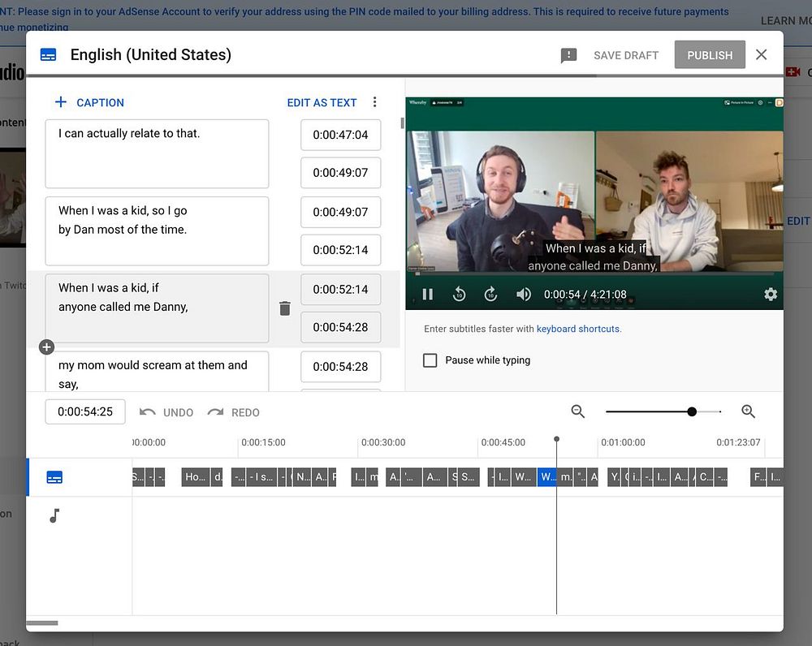
Task: Delete the selected caption with trash icon
Action: pyautogui.click(x=284, y=308)
